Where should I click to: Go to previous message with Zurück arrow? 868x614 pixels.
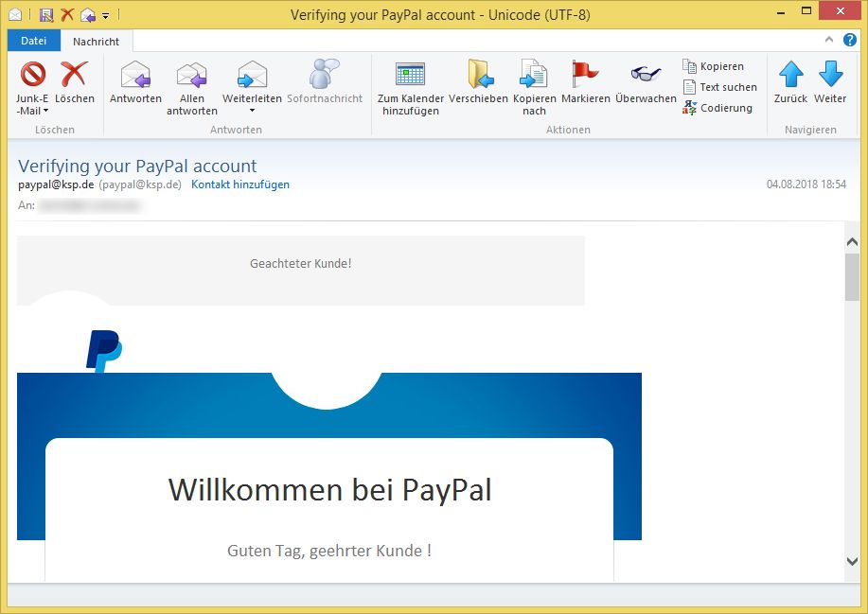tap(790, 74)
